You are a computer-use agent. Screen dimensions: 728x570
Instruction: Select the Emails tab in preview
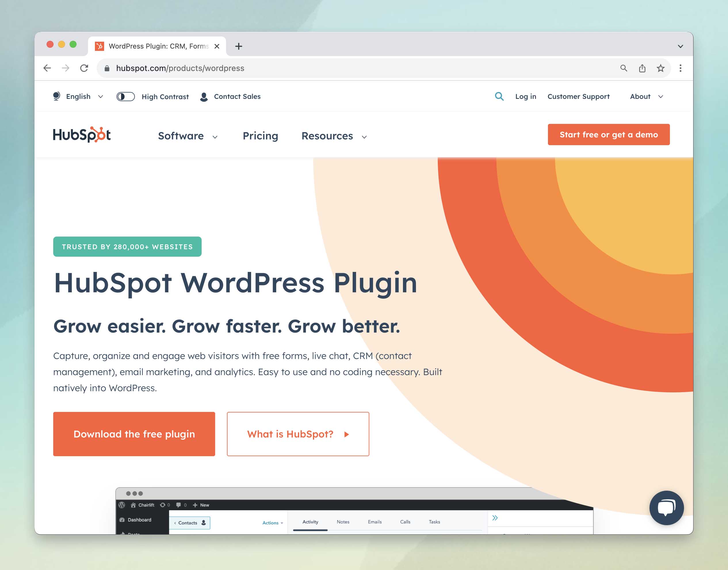click(x=375, y=522)
